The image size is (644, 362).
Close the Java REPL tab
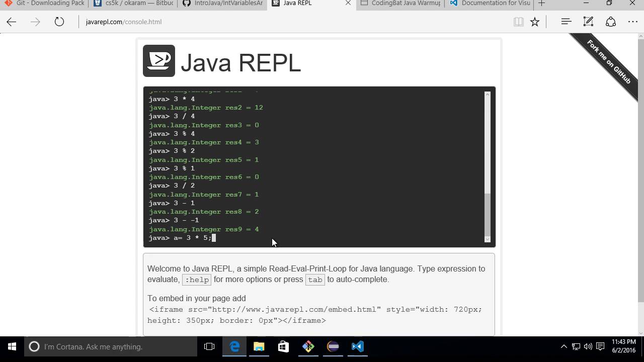click(348, 3)
